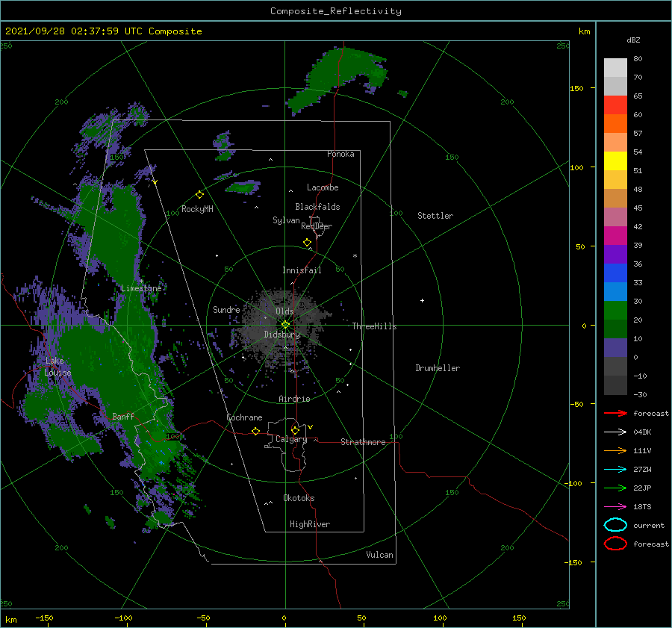Click the Lake Louise label
Viewport: 672px width, 628px height.
pyautogui.click(x=57, y=367)
